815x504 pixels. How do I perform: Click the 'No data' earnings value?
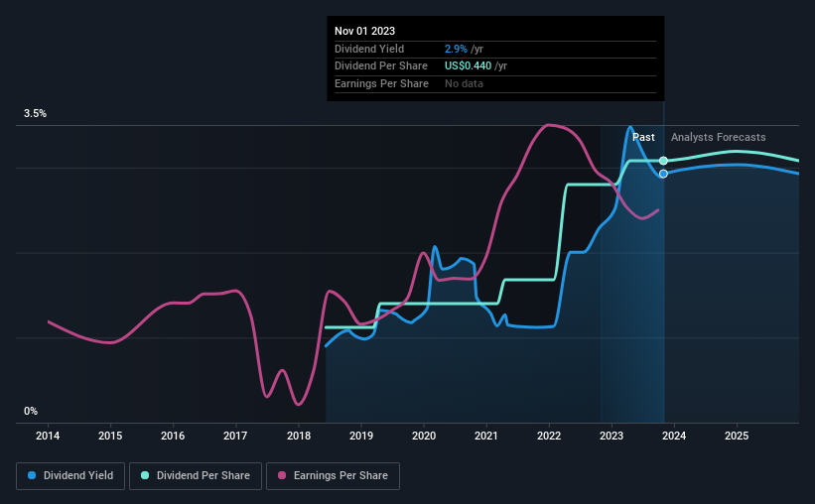(464, 83)
